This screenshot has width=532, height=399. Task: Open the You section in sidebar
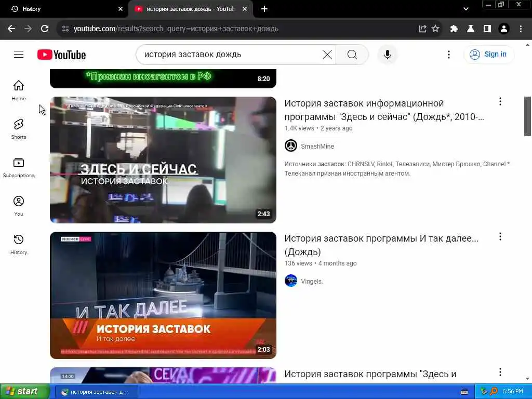[x=19, y=206]
